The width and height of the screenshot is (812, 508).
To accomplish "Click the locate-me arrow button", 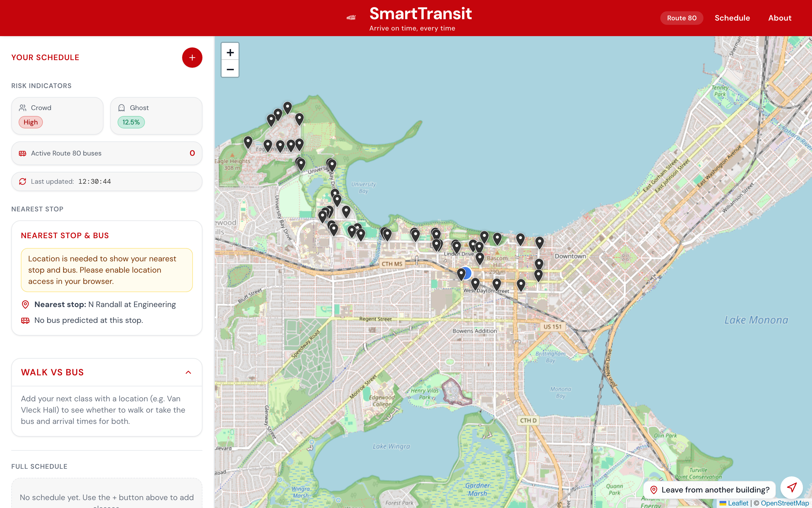I will pyautogui.click(x=792, y=487).
